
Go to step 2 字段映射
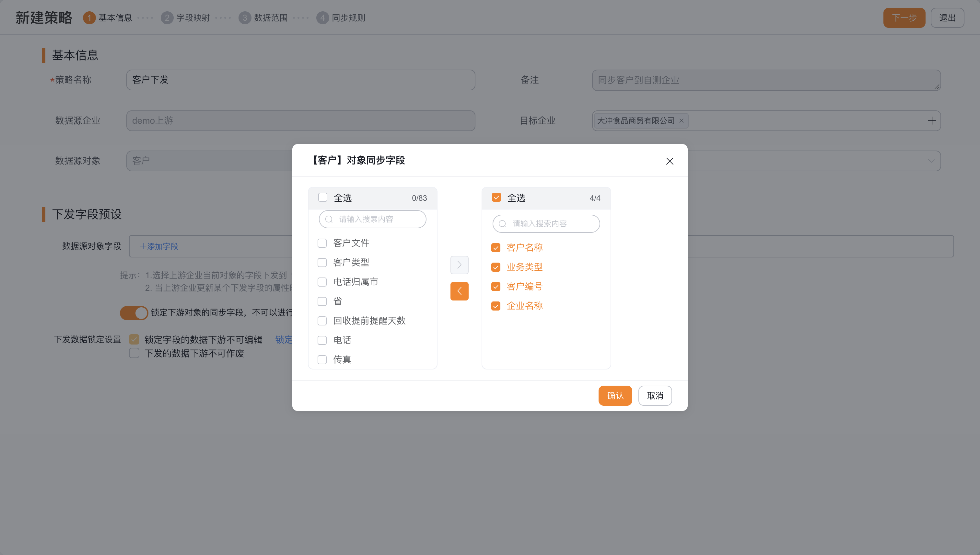click(185, 18)
